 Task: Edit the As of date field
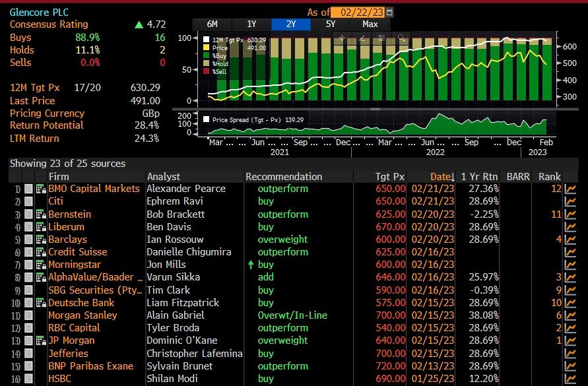358,13
